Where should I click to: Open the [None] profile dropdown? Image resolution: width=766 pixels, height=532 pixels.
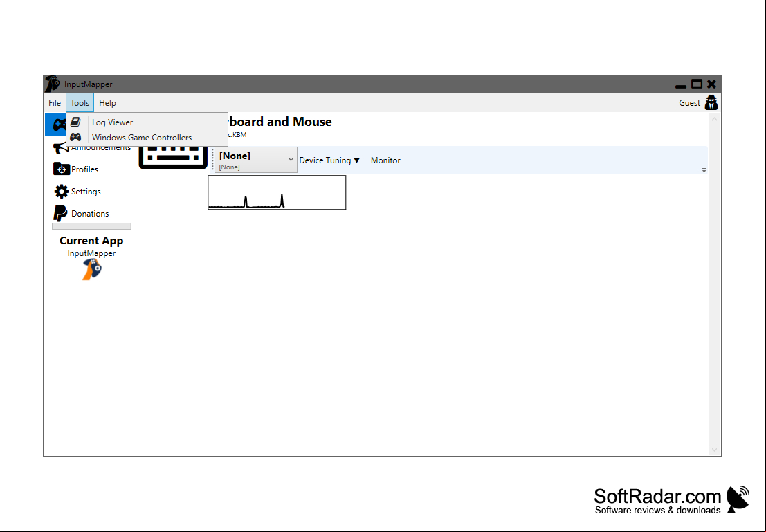pyautogui.click(x=255, y=160)
